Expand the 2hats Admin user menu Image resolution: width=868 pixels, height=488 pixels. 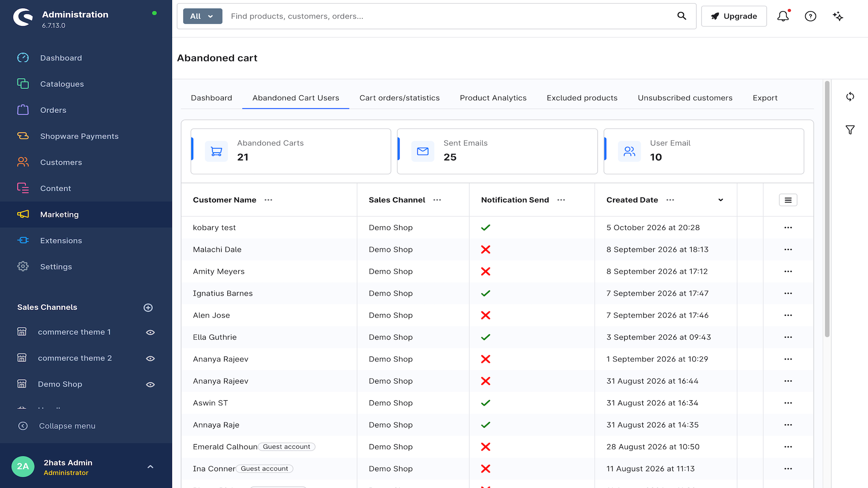(x=151, y=467)
